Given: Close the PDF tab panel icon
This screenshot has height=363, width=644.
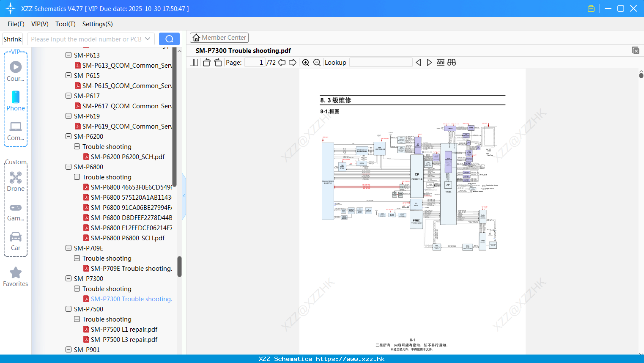Looking at the screenshot, I should (x=635, y=50).
